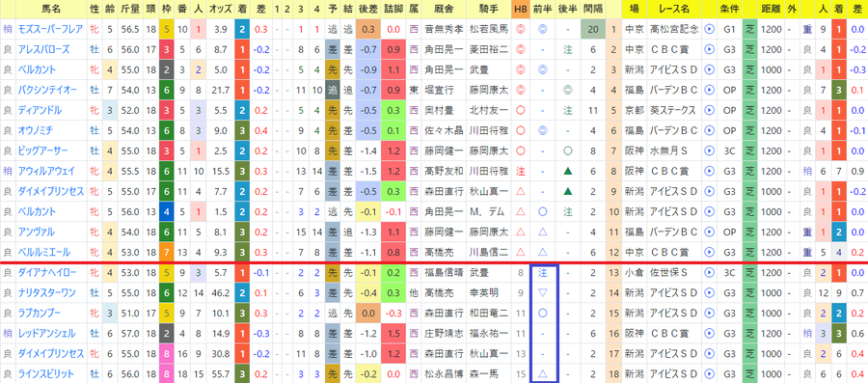This screenshot has width=868, height=383.
Task: Select jockey 幸英明
Action: click(484, 292)
